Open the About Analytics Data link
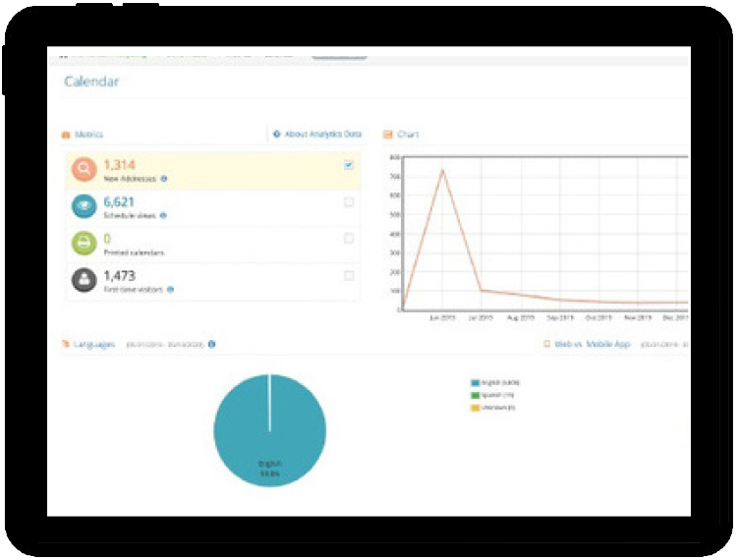737x560 pixels. coord(317,135)
